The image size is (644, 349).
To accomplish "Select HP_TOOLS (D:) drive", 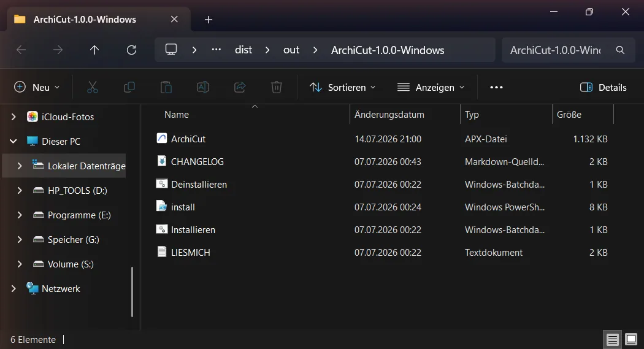I will point(77,191).
